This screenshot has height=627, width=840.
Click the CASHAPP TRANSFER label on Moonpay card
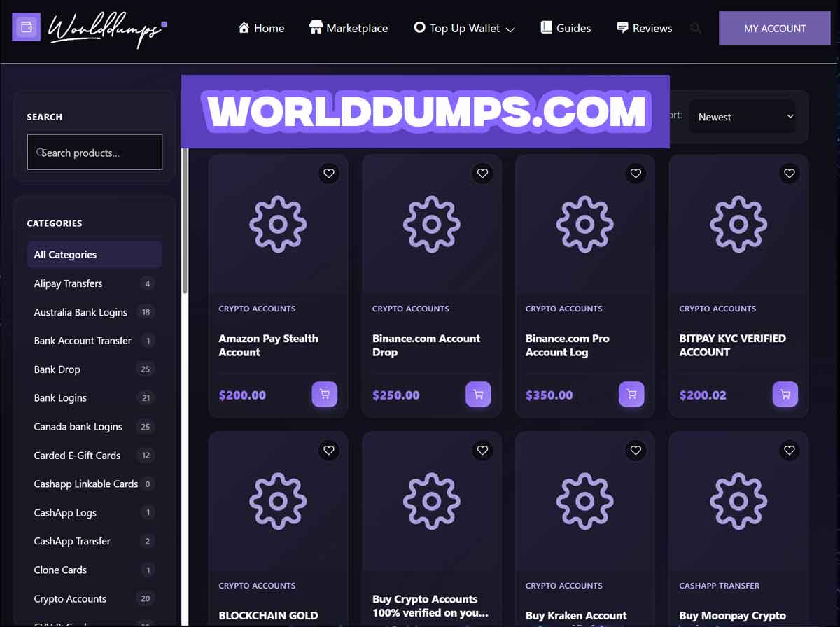tap(719, 586)
